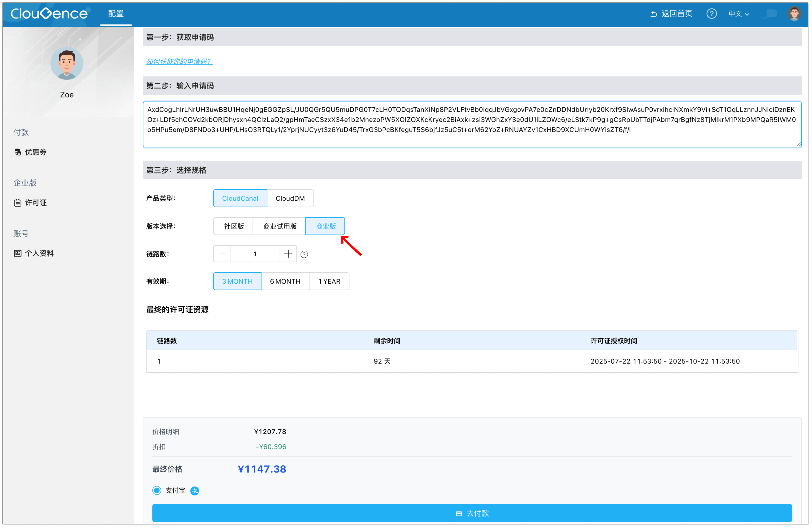Image resolution: width=812 pixels, height=528 pixels.
Task: Click the 去付款 button
Action: pyautogui.click(x=472, y=513)
